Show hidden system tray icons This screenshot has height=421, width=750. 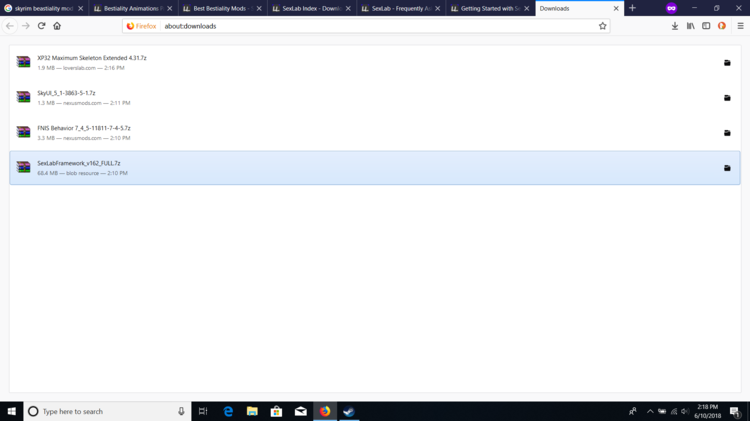(650, 411)
